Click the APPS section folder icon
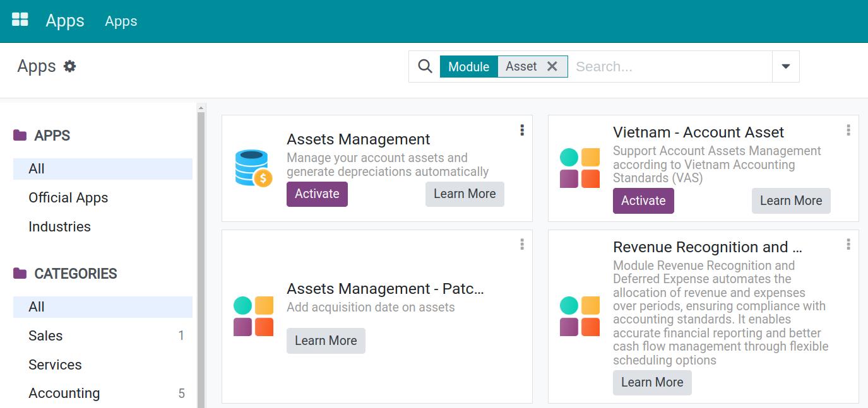The image size is (868, 408). [20, 135]
